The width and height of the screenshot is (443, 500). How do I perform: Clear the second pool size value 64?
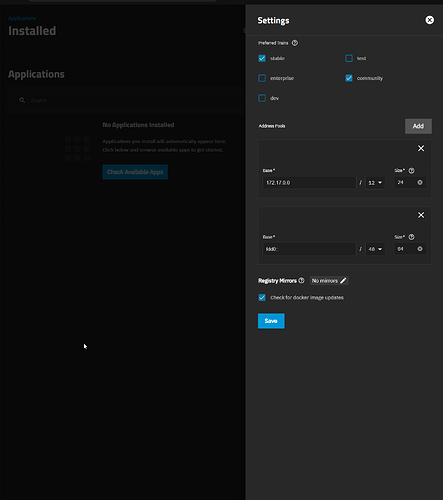click(x=420, y=249)
